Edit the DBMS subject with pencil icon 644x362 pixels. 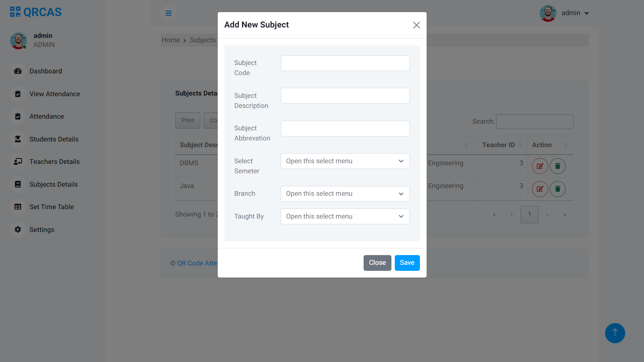click(540, 166)
